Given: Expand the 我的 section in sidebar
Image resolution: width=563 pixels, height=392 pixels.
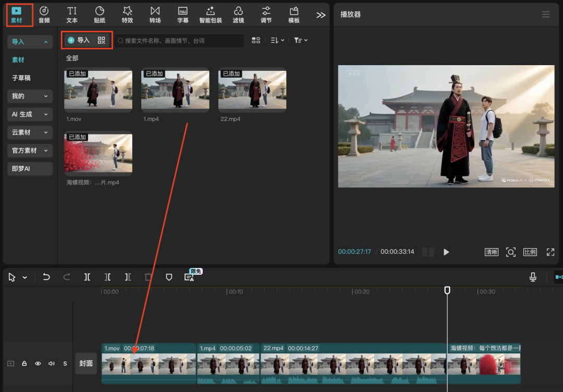Looking at the screenshot, I should click(30, 96).
